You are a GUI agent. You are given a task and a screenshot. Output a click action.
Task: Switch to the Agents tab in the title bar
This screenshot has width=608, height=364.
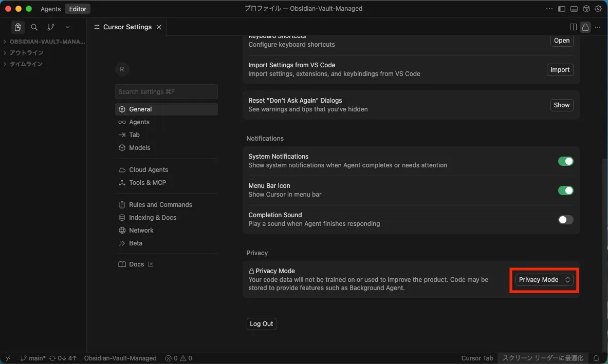click(x=50, y=8)
